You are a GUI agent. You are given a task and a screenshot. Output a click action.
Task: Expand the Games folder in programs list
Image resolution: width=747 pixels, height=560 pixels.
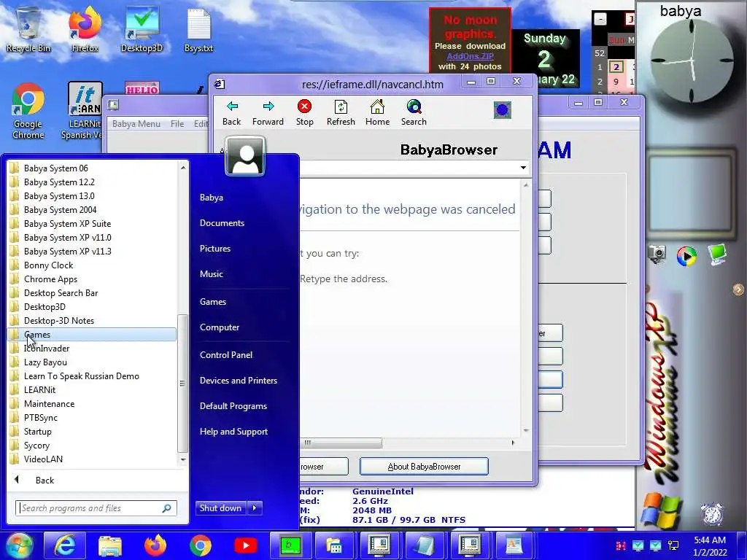(x=93, y=334)
